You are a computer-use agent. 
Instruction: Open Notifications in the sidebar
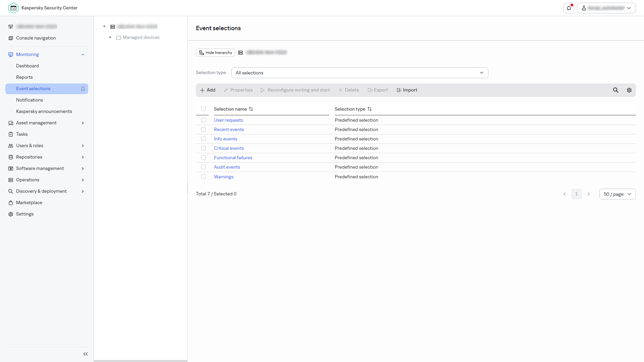(30, 100)
